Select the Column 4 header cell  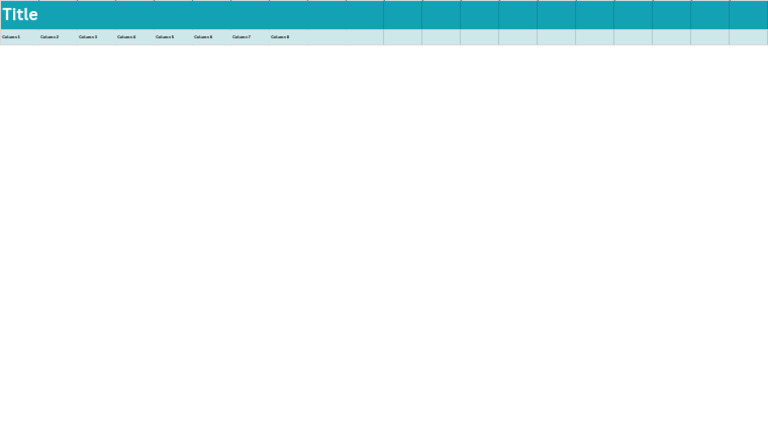(135, 37)
